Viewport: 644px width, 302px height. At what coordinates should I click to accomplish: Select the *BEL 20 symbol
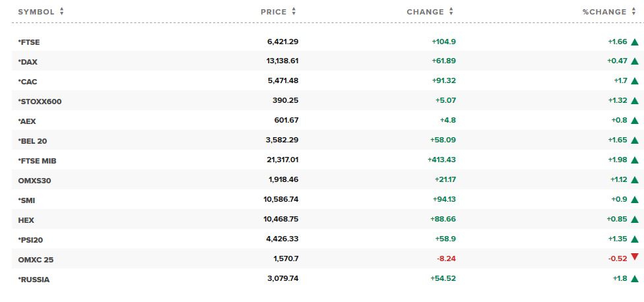coord(32,141)
